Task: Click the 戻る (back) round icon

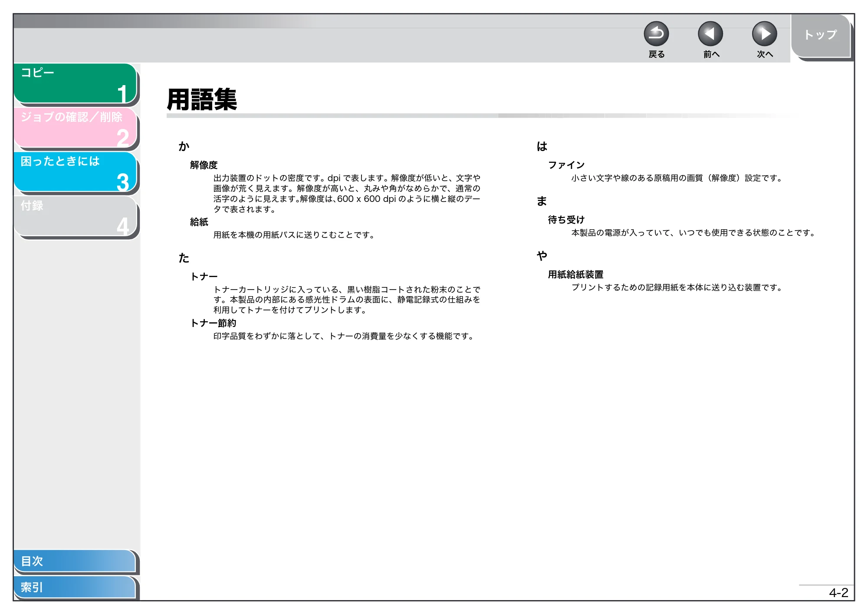Action: click(x=656, y=34)
